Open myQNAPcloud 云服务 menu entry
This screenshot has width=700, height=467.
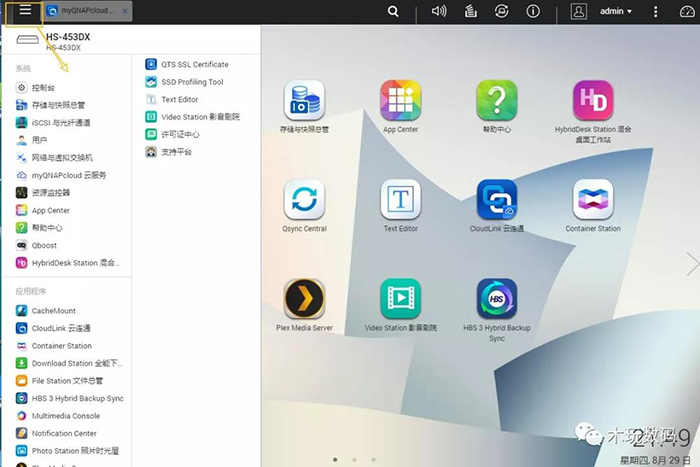click(x=61, y=175)
